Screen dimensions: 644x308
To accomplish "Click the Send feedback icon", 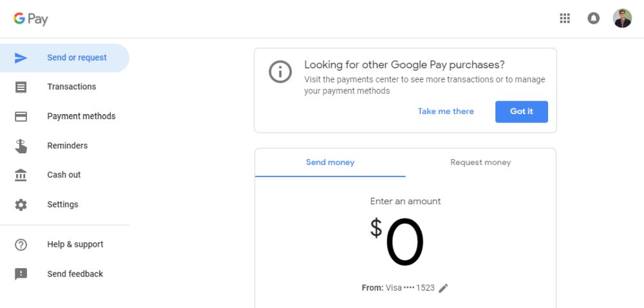I will 21,274.
